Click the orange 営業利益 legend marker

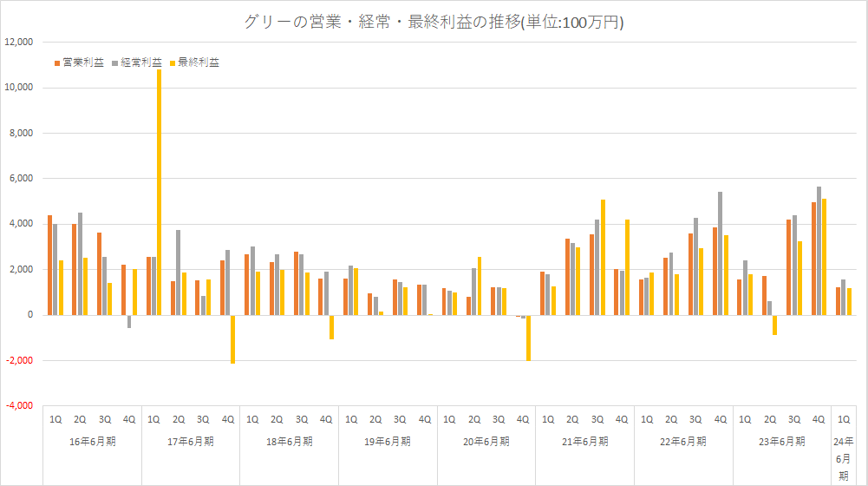[x=57, y=63]
